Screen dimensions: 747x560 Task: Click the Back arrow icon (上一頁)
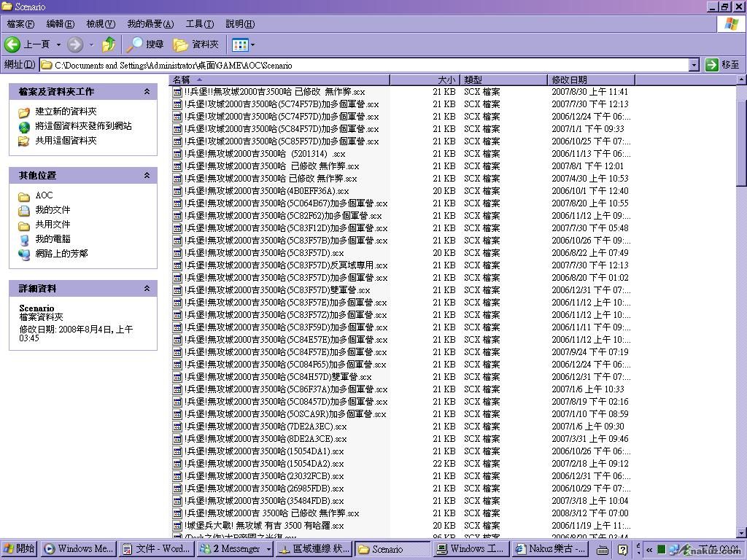pyautogui.click(x=12, y=44)
